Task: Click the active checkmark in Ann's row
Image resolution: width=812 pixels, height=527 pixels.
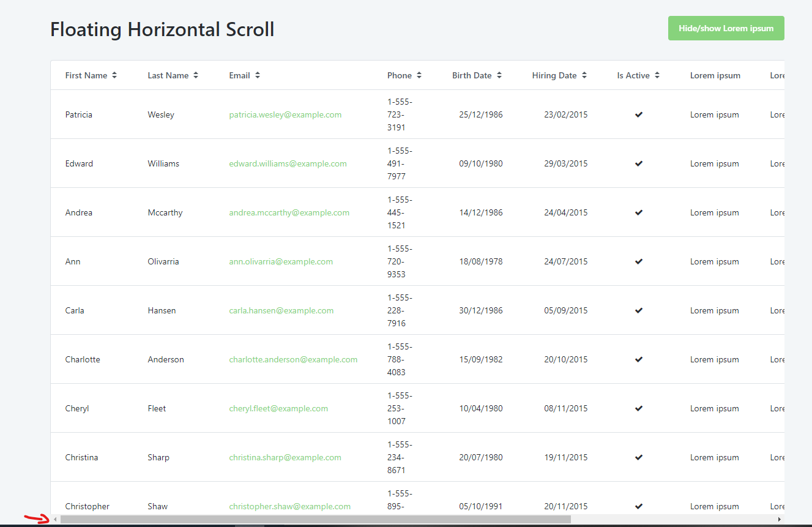Action: (639, 261)
